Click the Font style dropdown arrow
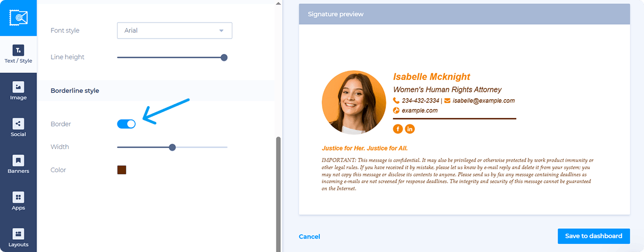Image resolution: width=644 pixels, height=252 pixels. (221, 31)
